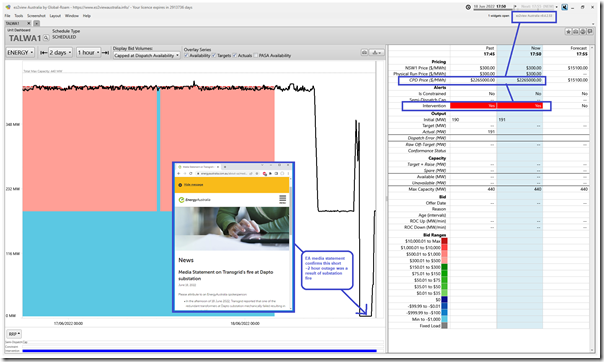Click the Past 17:45 column header
The width and height of the screenshot is (604, 362).
(x=489, y=51)
